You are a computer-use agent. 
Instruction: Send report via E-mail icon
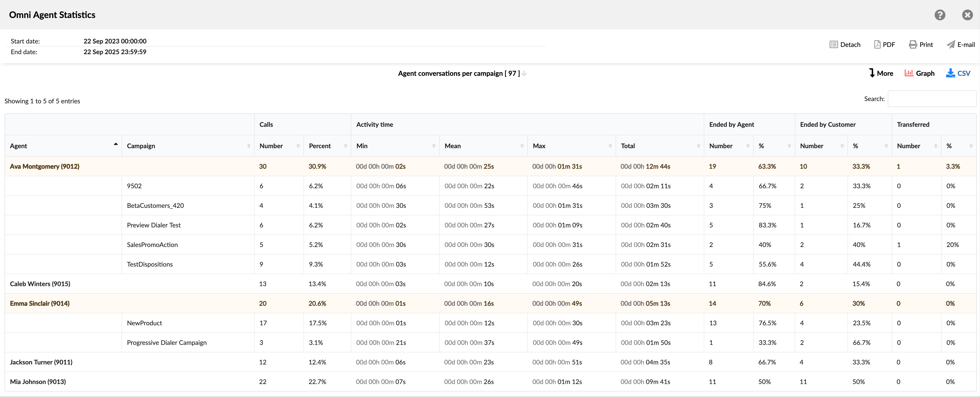(x=951, y=44)
